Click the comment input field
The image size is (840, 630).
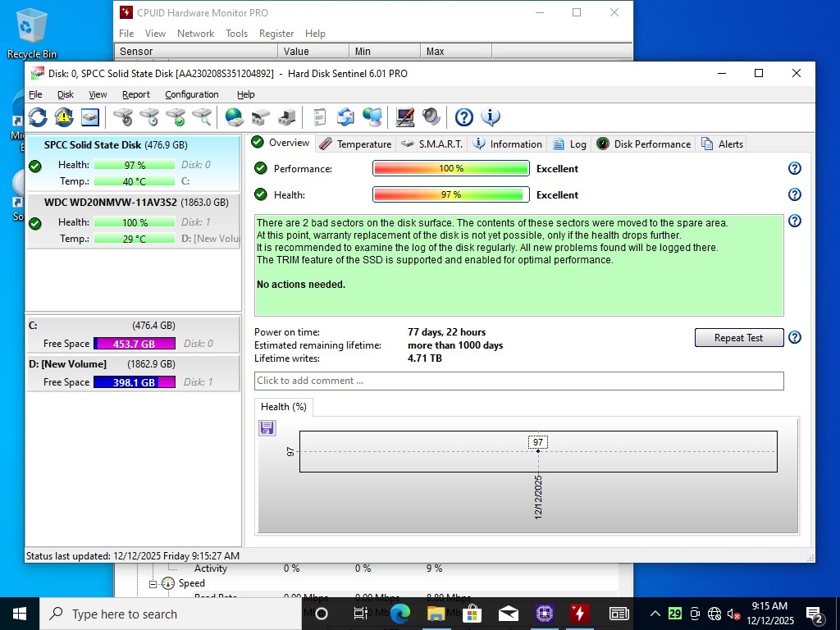(518, 381)
